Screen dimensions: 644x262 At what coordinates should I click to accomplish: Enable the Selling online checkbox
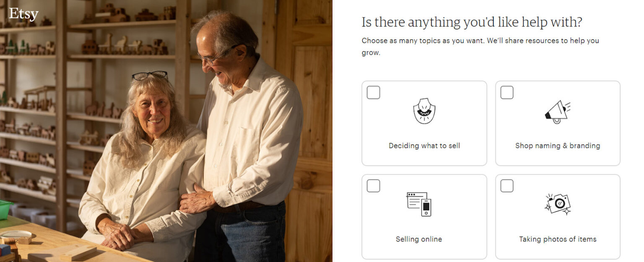373,186
